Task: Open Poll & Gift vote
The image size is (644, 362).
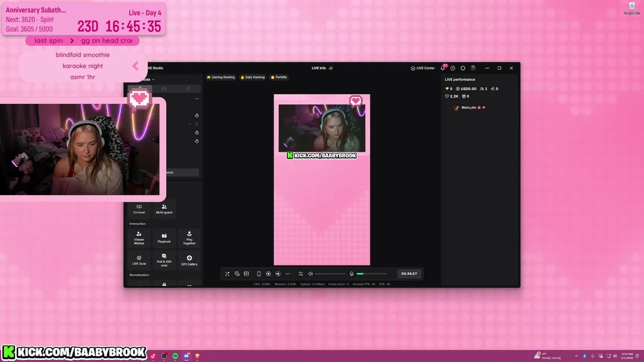Action: [164, 260]
